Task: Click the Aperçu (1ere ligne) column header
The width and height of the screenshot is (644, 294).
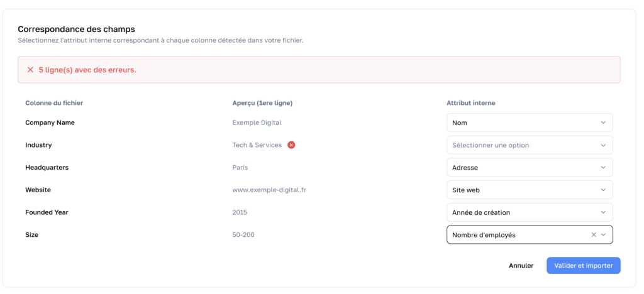Action: coord(262,103)
